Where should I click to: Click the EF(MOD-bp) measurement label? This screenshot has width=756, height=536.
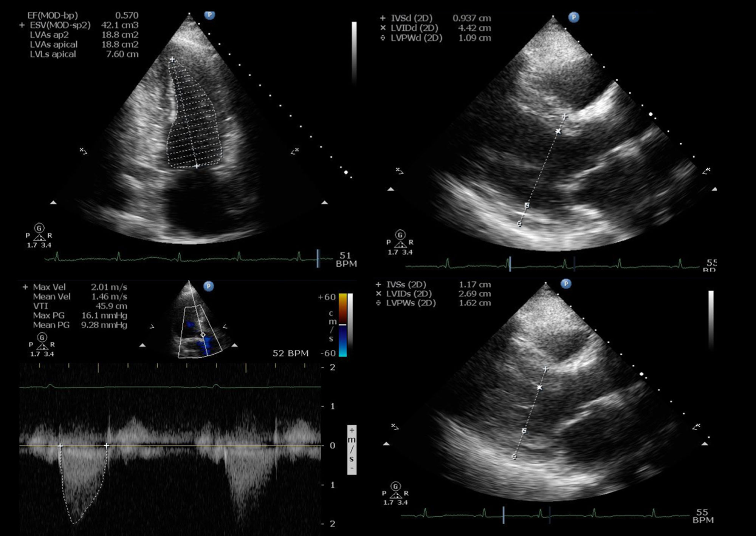coord(53,15)
